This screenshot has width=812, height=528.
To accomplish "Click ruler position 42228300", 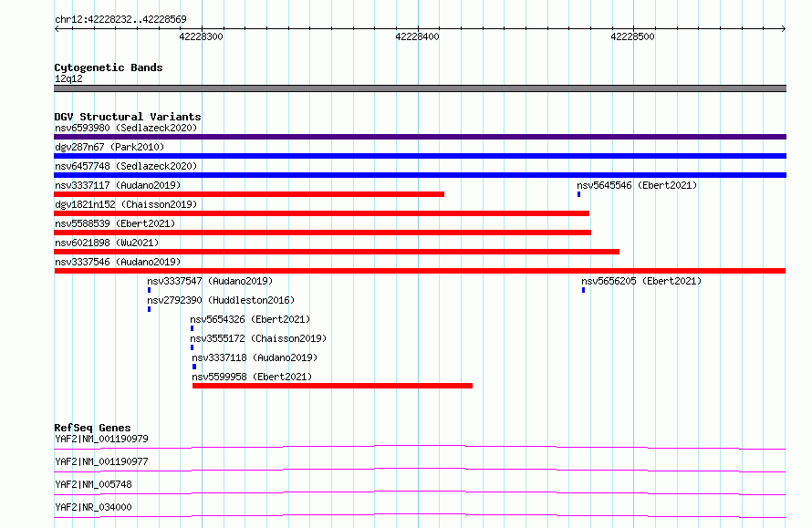I will (x=201, y=36).
